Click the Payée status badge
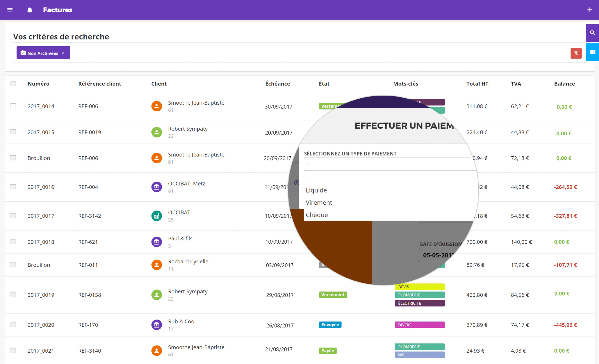 (328, 351)
